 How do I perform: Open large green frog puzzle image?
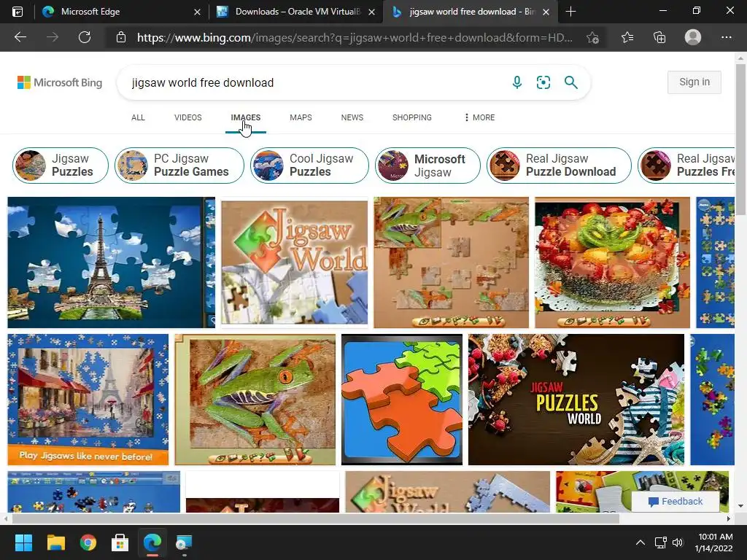255,400
